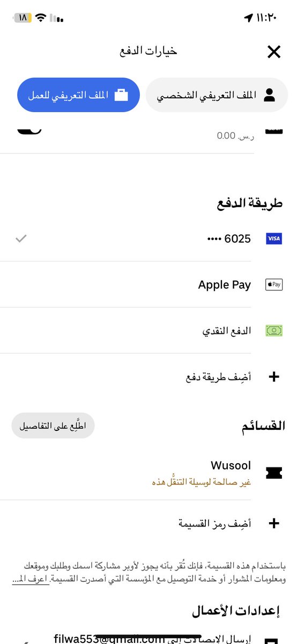Screen dimensions: 297x644
Task: Switch to the personal profile tab
Action: click(217, 96)
